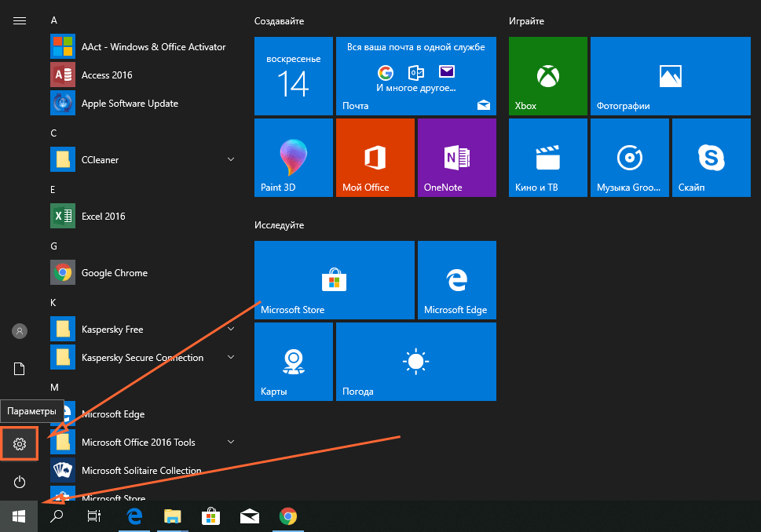This screenshot has width=761, height=532.
Task: Launch Excel 2016 from the app list
Action: 145,216
